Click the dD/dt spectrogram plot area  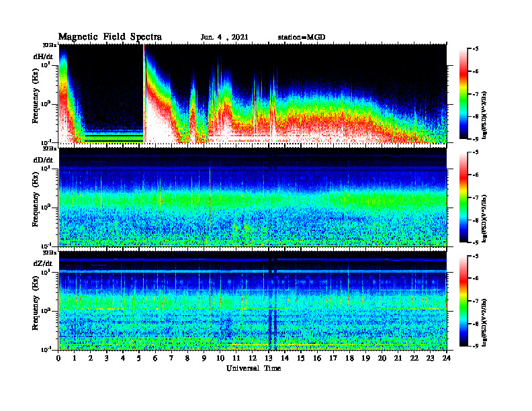click(x=253, y=197)
